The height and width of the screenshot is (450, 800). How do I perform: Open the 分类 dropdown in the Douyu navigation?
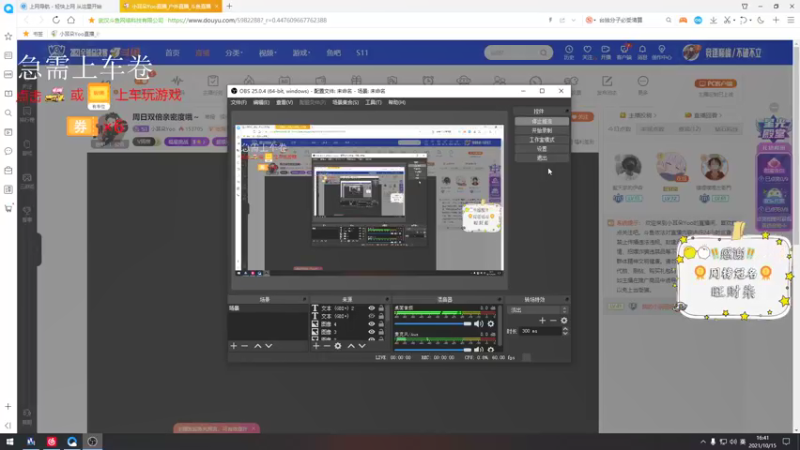tap(234, 53)
